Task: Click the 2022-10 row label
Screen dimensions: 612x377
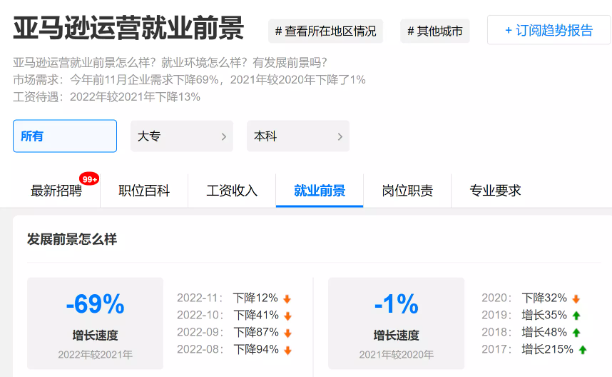Action: coord(200,315)
